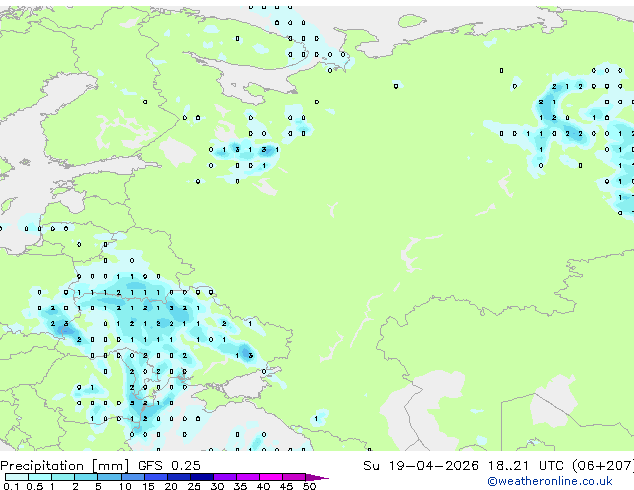Select legend swatch between 25 and 30
The width and height of the screenshot is (634, 490).
tap(202, 477)
